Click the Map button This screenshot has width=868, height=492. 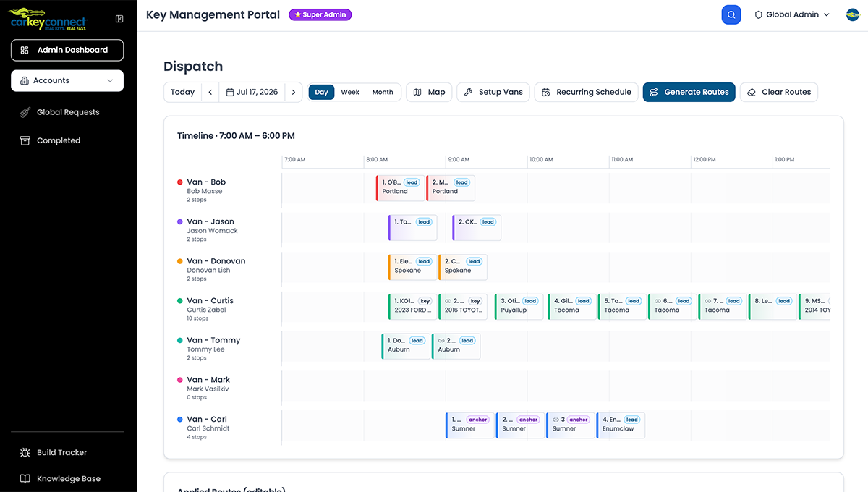click(429, 92)
